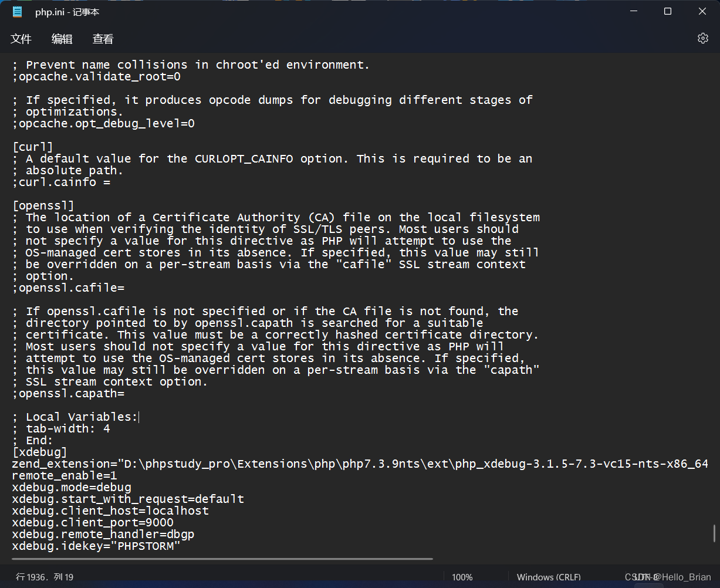Click the comment line '; optimizations.'

click(x=68, y=111)
